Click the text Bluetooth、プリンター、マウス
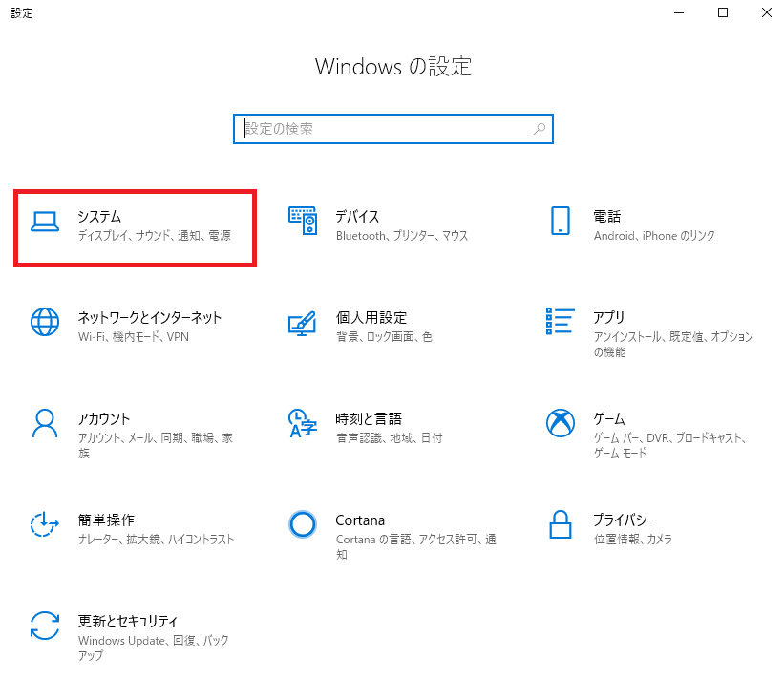The height and width of the screenshot is (679, 784). (x=402, y=236)
